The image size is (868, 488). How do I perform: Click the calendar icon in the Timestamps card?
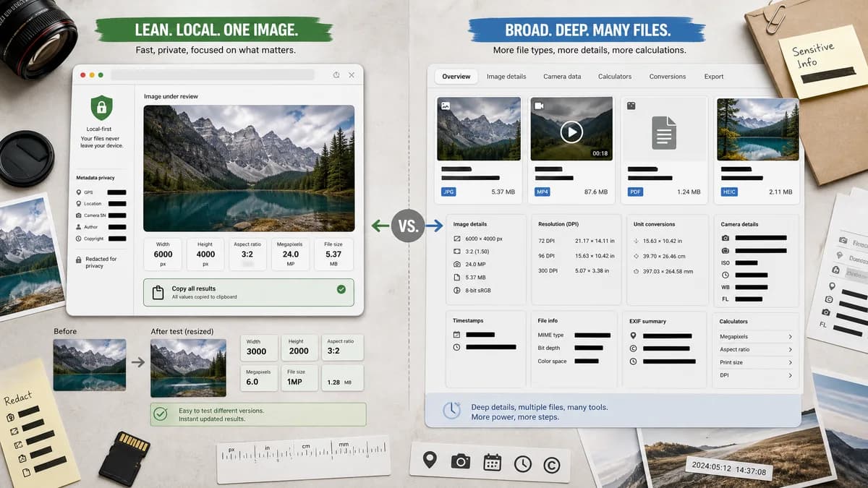(457, 335)
